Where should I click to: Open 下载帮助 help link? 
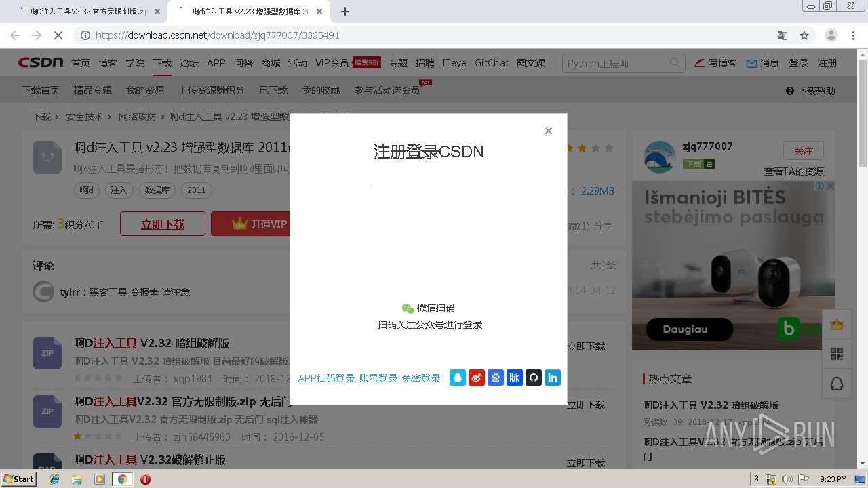pyautogui.click(x=811, y=91)
